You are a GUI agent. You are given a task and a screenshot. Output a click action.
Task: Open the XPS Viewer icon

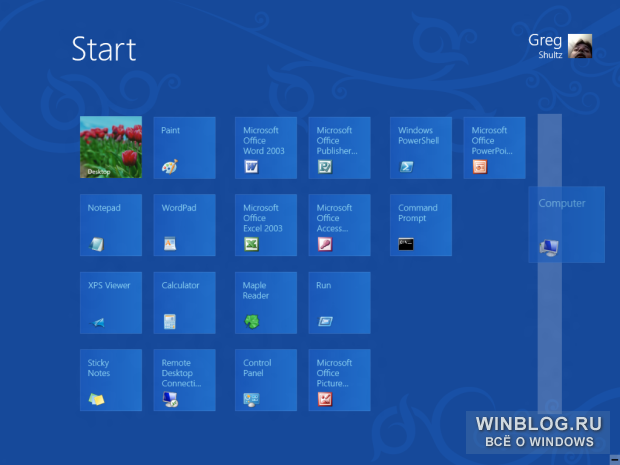[x=97, y=322]
